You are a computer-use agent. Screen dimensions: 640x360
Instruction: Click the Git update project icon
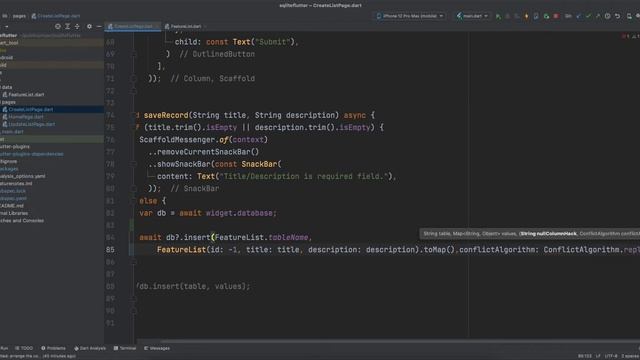578,16
